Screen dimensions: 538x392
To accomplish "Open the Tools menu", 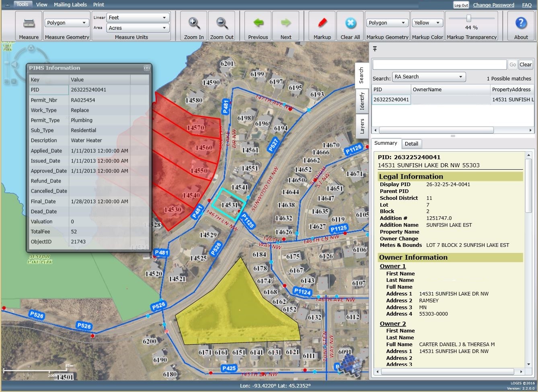I will coord(22,4).
